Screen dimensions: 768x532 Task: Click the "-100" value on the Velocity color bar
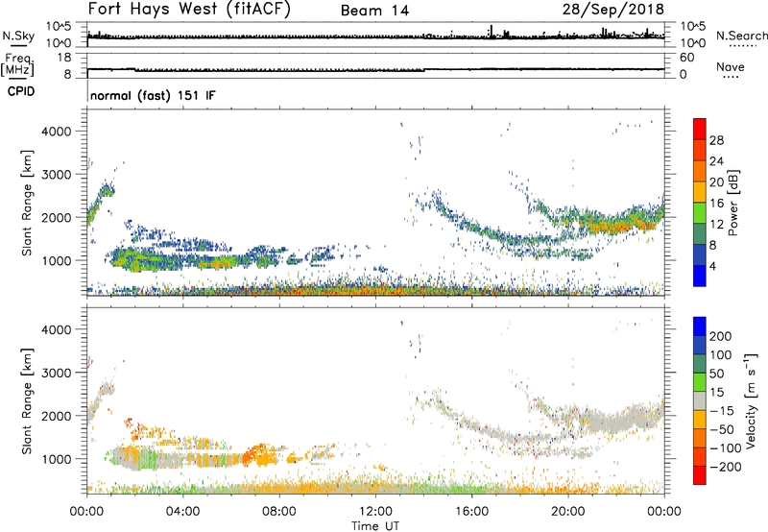725,448
